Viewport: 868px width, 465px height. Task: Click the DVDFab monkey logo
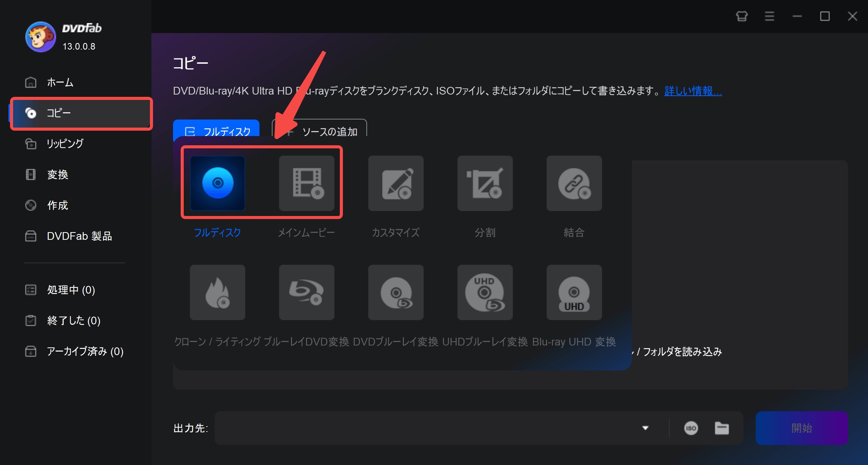click(41, 37)
